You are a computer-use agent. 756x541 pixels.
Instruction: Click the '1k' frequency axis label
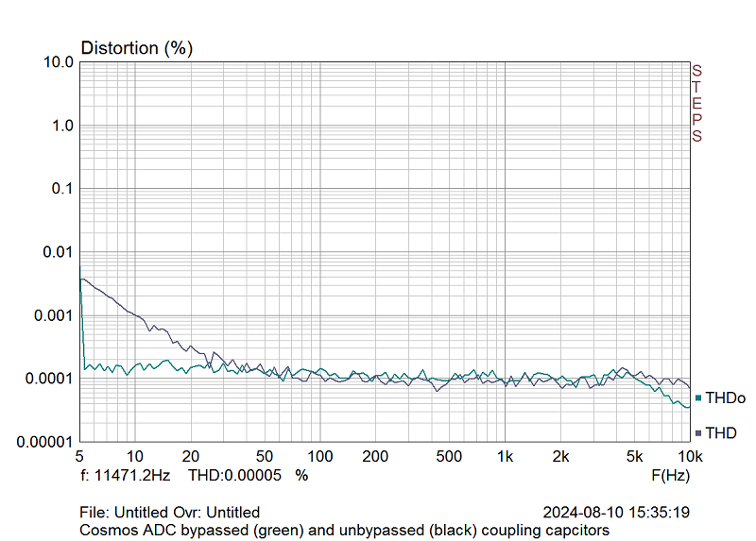[505, 456]
